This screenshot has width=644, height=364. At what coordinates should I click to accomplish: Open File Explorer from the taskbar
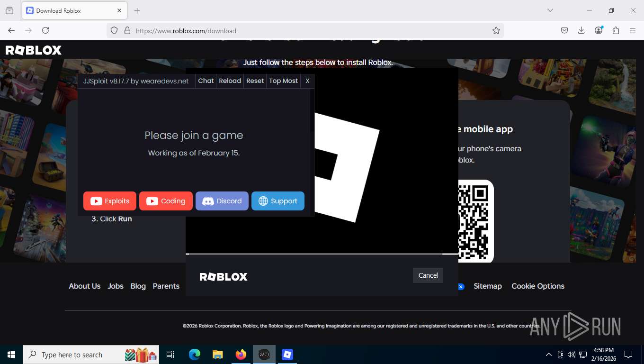pos(218,355)
